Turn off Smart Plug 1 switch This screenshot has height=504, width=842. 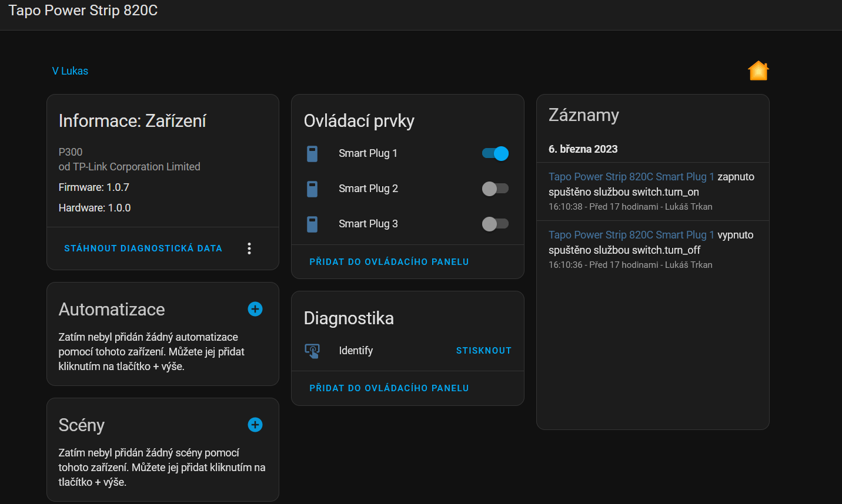point(495,153)
